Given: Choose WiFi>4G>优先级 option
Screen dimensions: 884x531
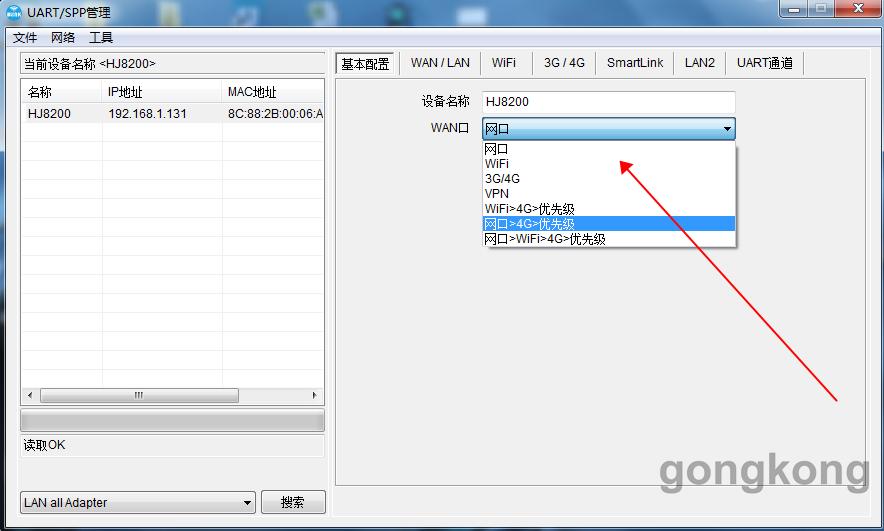Looking at the screenshot, I should coord(609,209).
